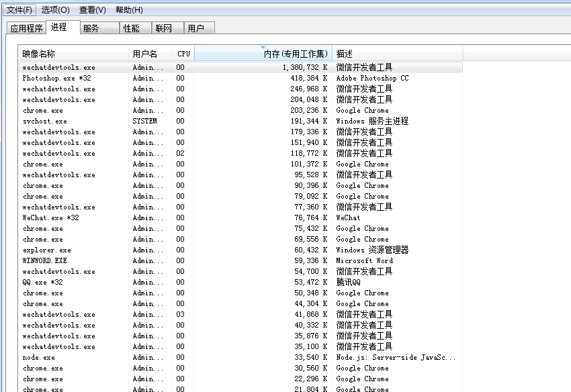Screen dimensions: 571x392
Task: Select the node.exe process
Action: coord(240,357)
